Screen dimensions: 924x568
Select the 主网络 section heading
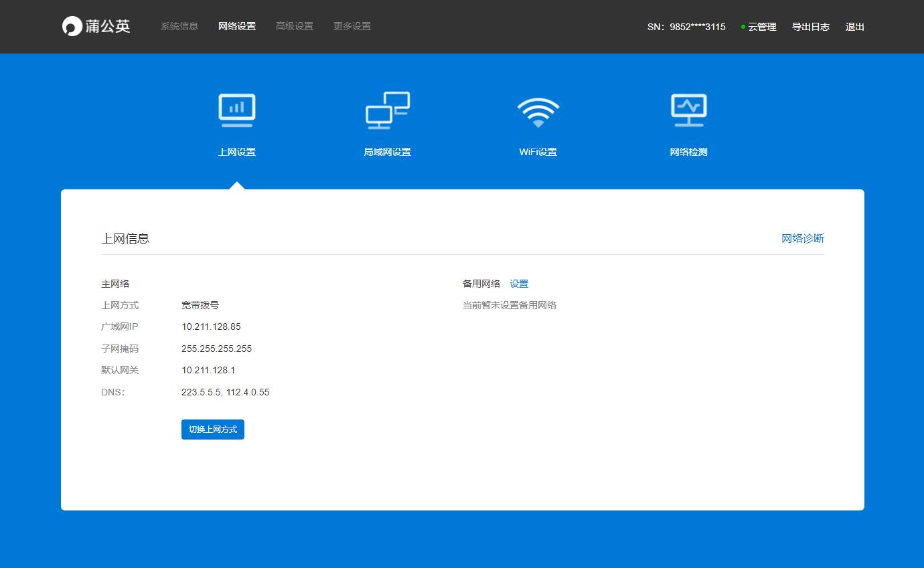pyautogui.click(x=116, y=283)
